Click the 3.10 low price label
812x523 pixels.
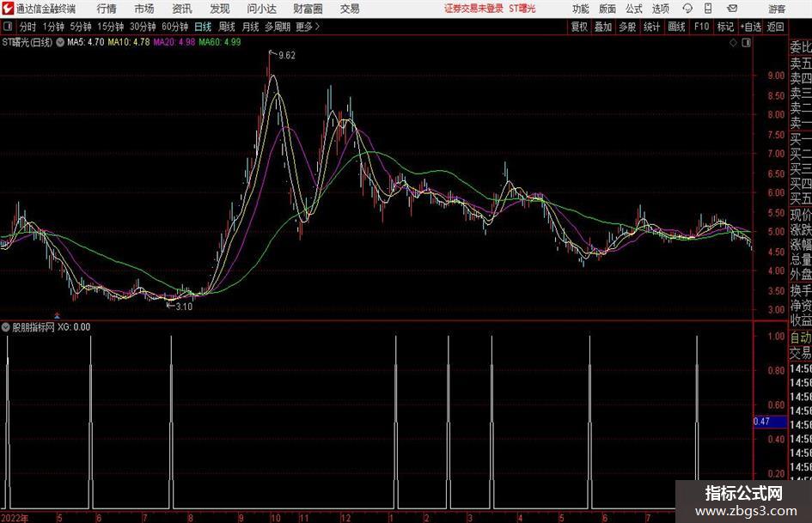coord(184,307)
